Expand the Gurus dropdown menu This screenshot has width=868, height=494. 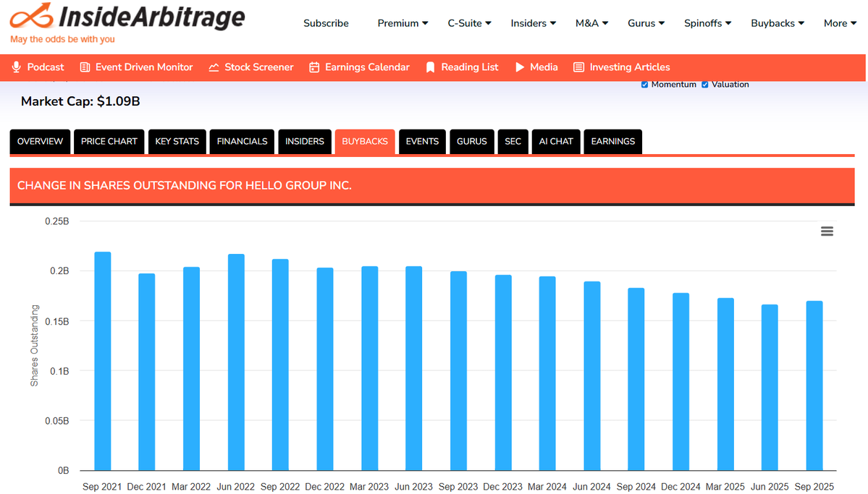(646, 23)
